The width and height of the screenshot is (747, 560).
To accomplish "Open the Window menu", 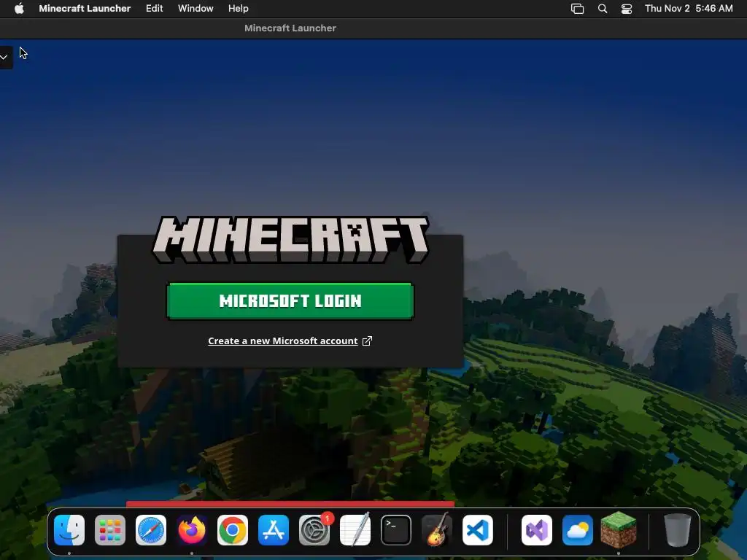I will [196, 9].
